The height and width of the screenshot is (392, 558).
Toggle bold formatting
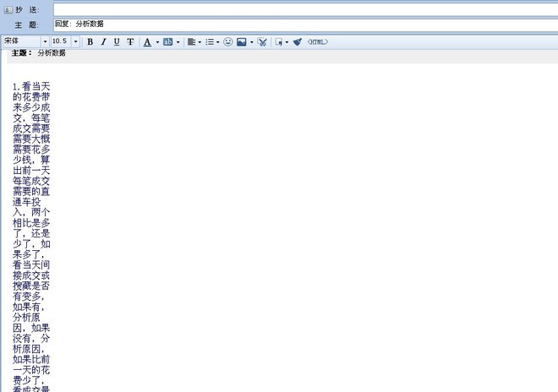click(x=90, y=42)
